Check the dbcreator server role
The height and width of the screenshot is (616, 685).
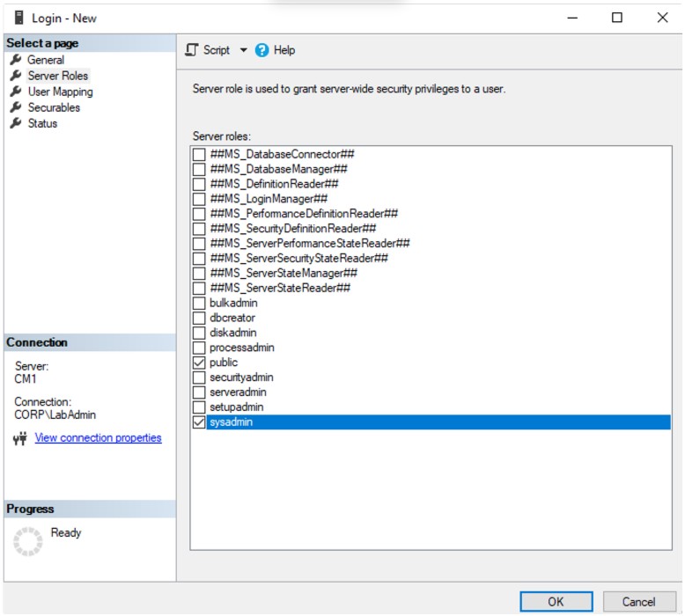tap(199, 318)
